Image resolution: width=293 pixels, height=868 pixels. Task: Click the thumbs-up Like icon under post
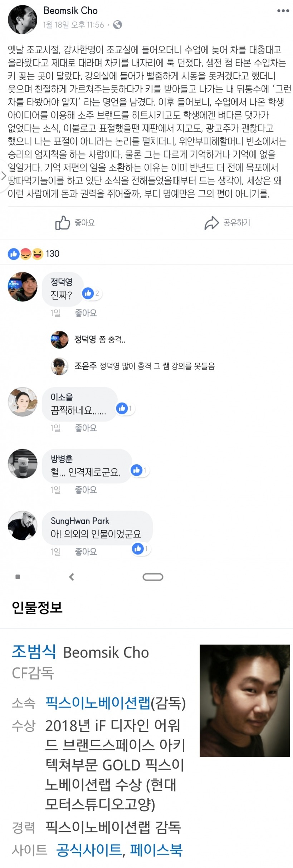pyautogui.click(x=63, y=223)
